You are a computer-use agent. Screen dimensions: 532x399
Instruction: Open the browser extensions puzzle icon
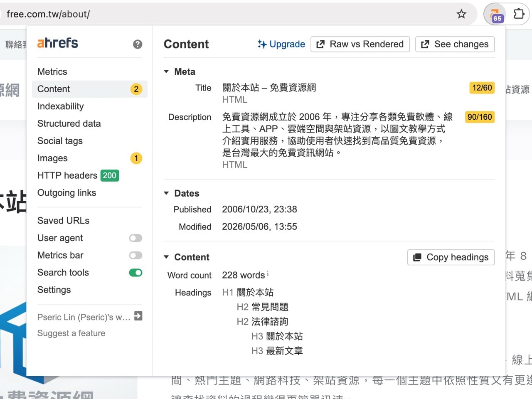pyautogui.click(x=519, y=14)
